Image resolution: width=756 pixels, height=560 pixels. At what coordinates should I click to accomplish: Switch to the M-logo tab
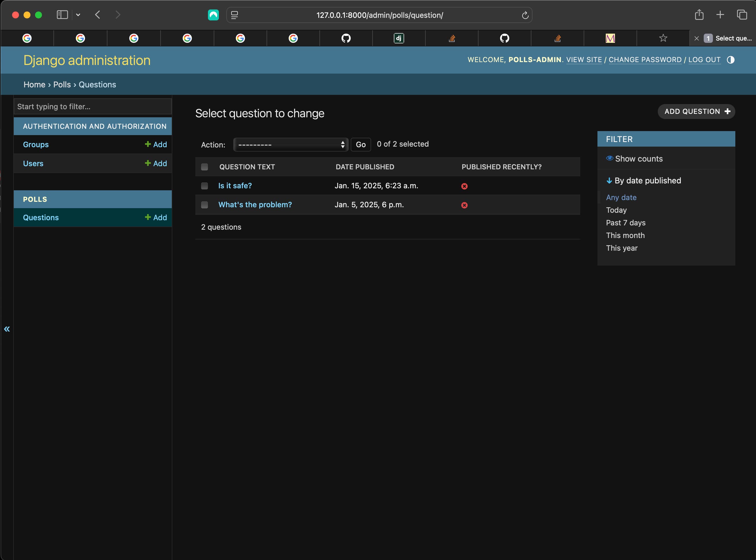610,38
